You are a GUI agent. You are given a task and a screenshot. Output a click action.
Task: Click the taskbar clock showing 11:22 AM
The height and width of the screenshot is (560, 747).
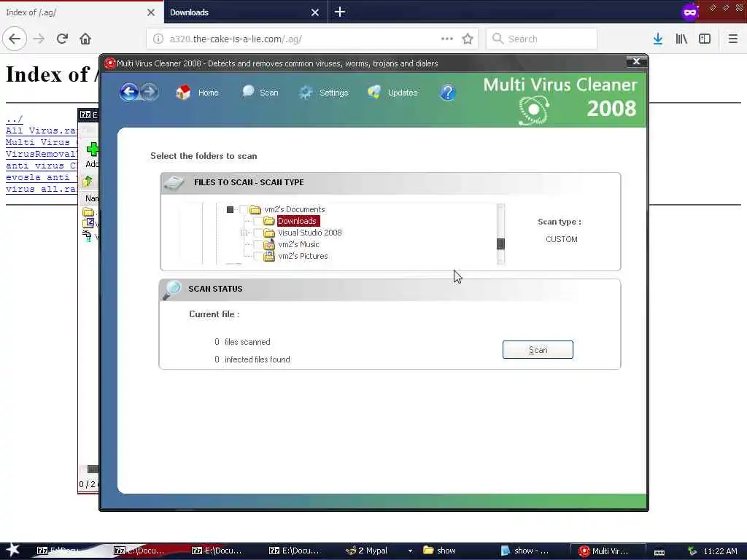pos(720,551)
